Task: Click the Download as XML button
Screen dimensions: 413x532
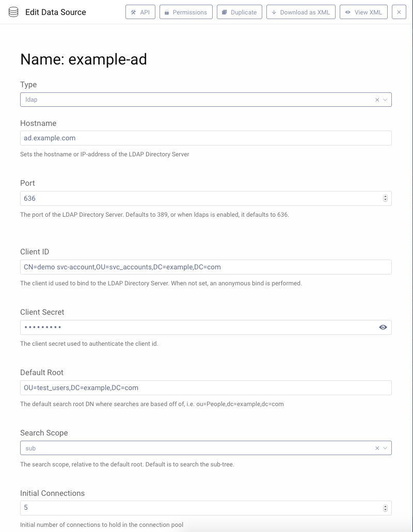Action: pyautogui.click(x=300, y=12)
